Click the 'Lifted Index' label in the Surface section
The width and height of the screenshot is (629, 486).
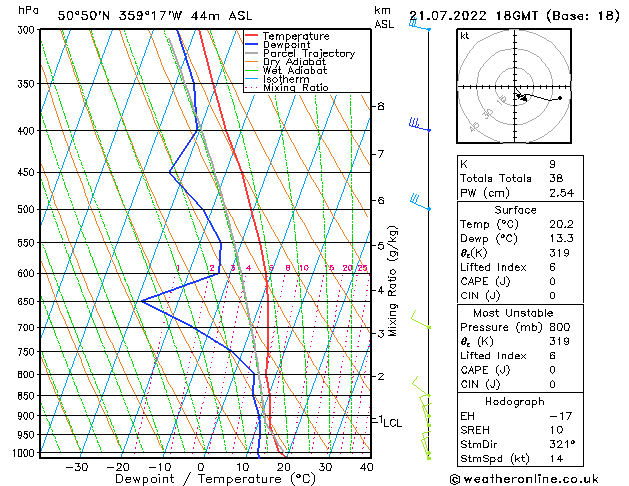[493, 267]
